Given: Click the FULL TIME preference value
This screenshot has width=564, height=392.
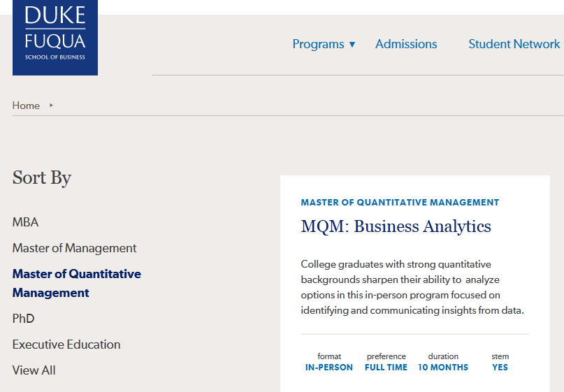Looking at the screenshot, I should (x=386, y=368).
